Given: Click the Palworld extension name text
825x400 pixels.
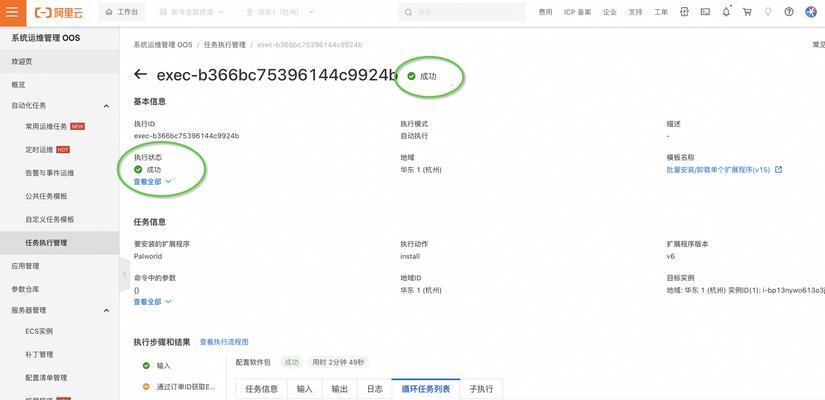Looking at the screenshot, I should (x=148, y=256).
